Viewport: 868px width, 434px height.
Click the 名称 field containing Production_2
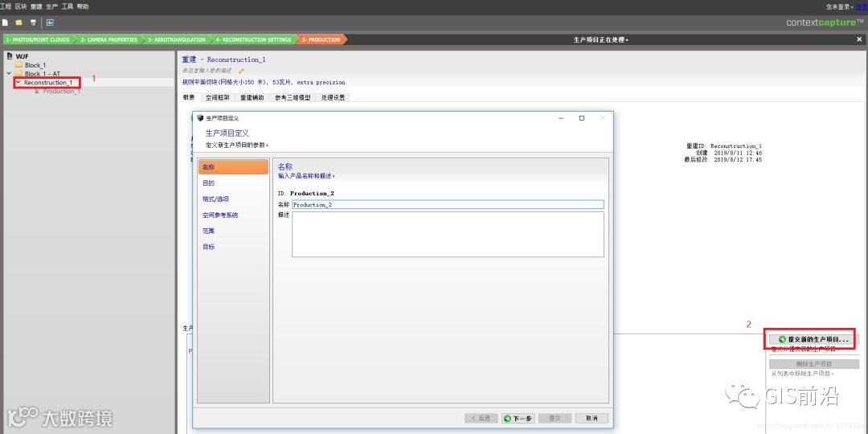(x=448, y=204)
